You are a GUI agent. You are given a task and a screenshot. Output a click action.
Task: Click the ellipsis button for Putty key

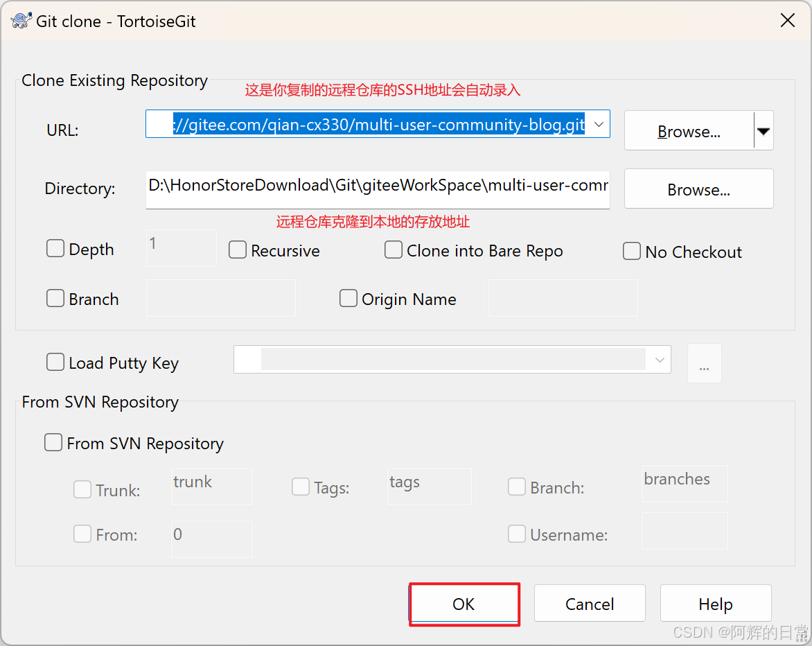(705, 363)
